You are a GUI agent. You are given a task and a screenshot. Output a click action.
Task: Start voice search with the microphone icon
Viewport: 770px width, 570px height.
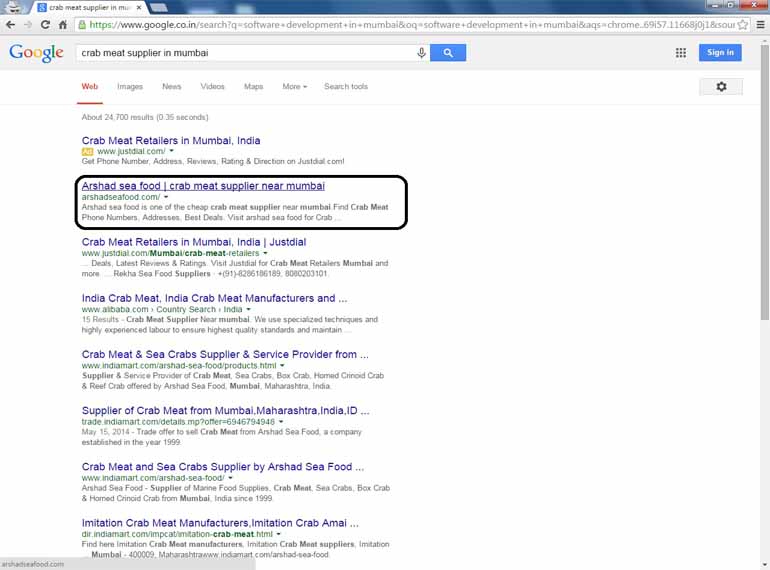coord(421,53)
